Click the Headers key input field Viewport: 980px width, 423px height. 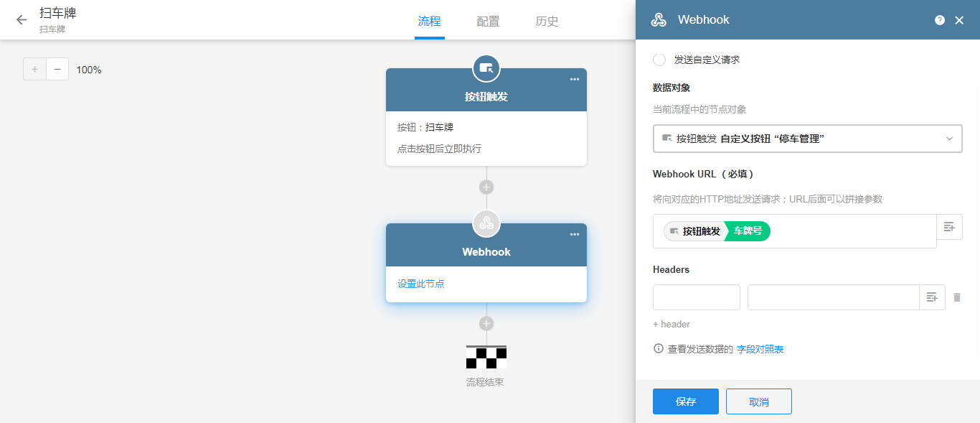click(x=696, y=297)
